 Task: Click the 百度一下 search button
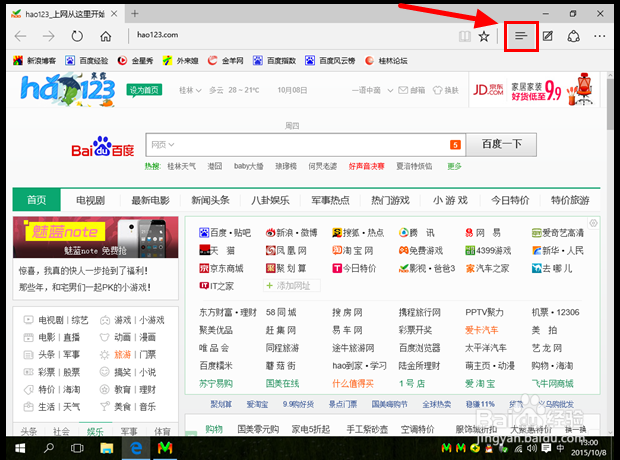click(501, 145)
